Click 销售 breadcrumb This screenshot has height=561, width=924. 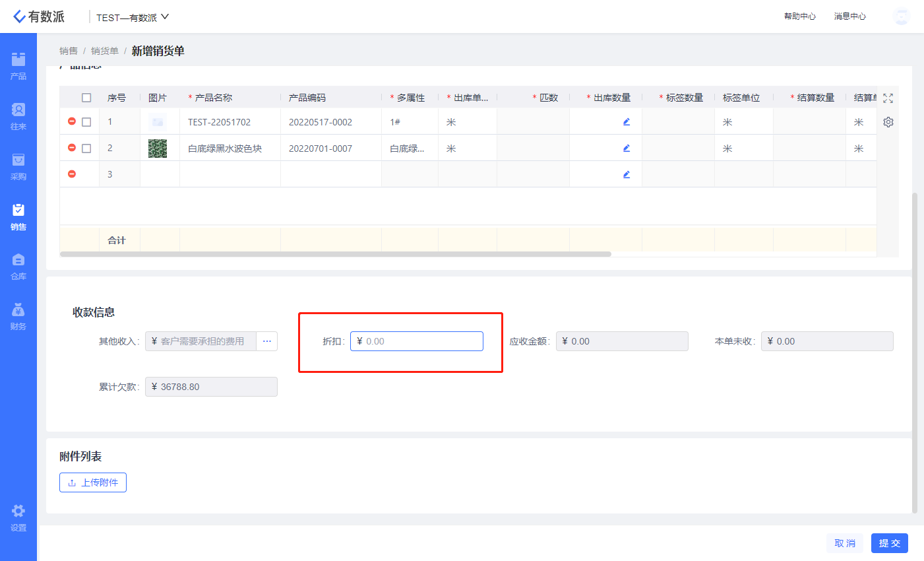[69, 51]
